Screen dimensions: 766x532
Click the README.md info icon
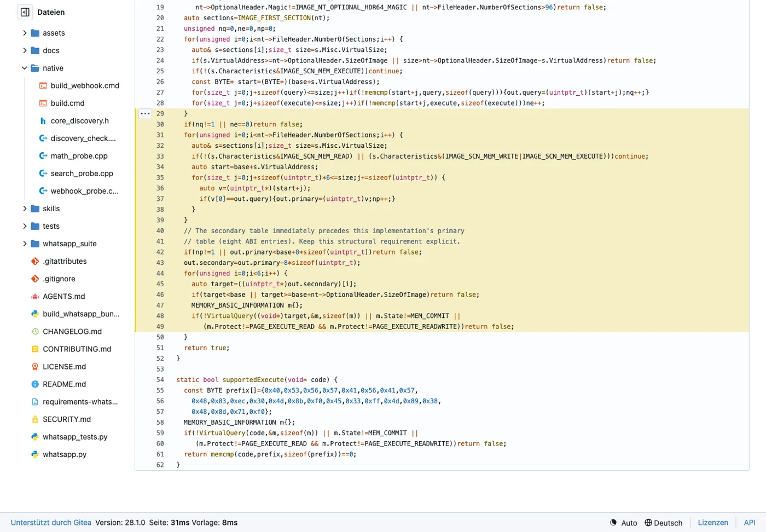tap(35, 384)
